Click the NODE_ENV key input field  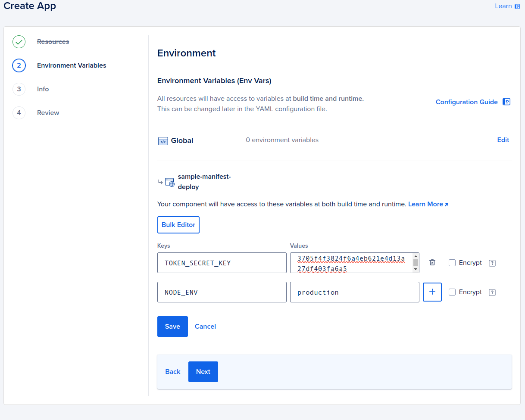click(222, 292)
